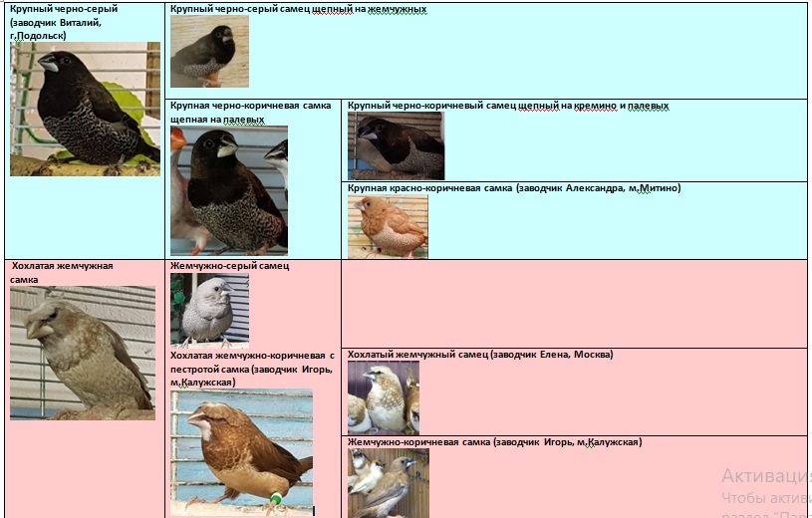Screen dimensions: 812x518
Task: Select the brown bird photo with green leg ring
Action: 241,450
